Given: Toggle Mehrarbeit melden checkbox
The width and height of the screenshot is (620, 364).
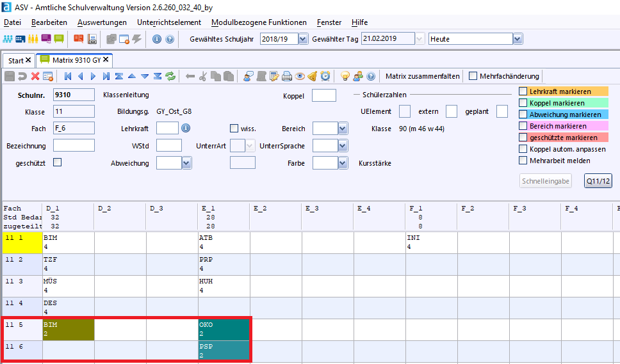Looking at the screenshot, I should [523, 161].
